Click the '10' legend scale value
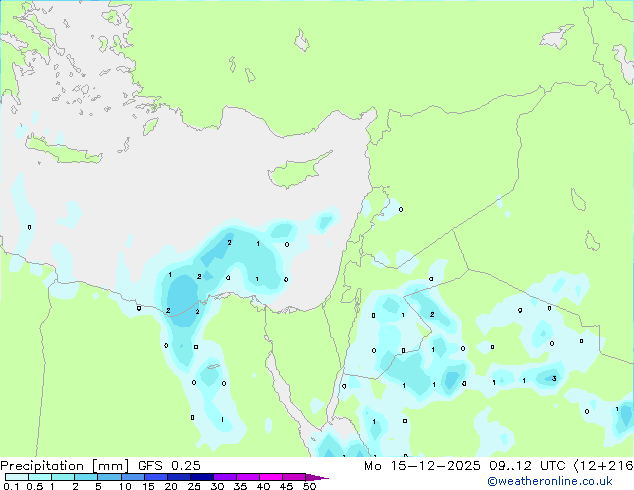This screenshot has height=490, width=634. [x=125, y=486]
